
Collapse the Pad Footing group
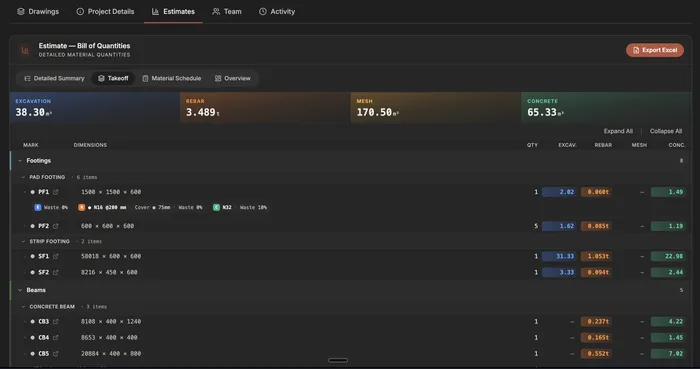click(23, 177)
